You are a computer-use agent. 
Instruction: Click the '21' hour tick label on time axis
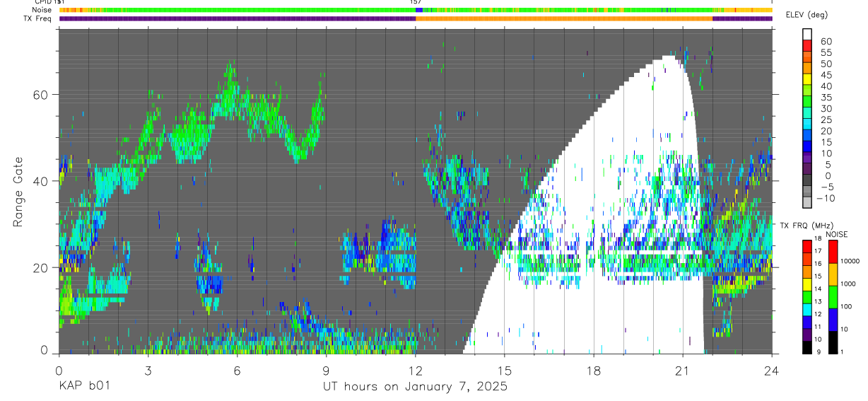pos(683,370)
